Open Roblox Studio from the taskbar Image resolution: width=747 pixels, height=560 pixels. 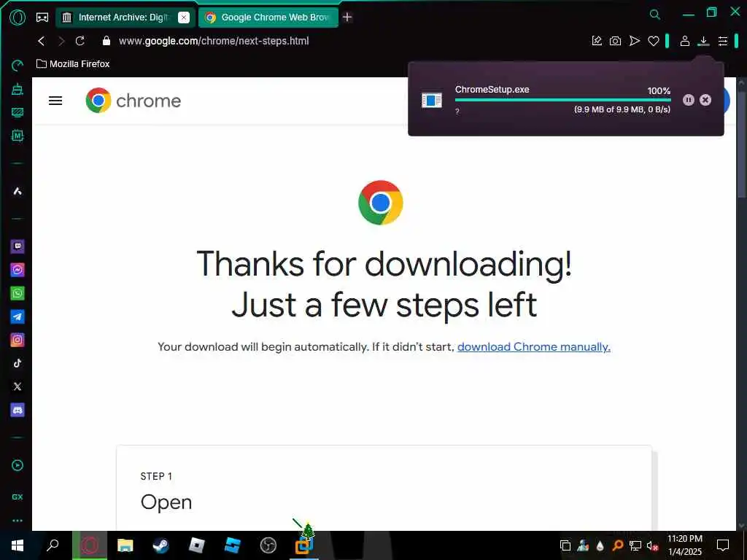[233, 545]
